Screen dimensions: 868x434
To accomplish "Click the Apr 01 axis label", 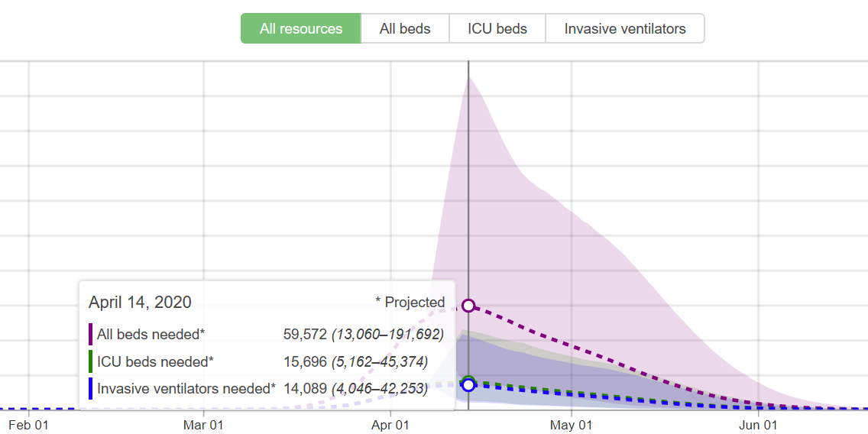I will coord(390,425).
